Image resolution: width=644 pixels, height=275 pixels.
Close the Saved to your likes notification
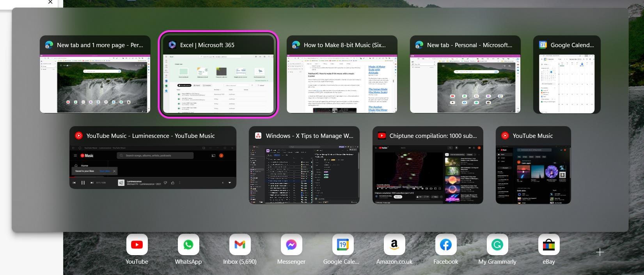tap(114, 171)
